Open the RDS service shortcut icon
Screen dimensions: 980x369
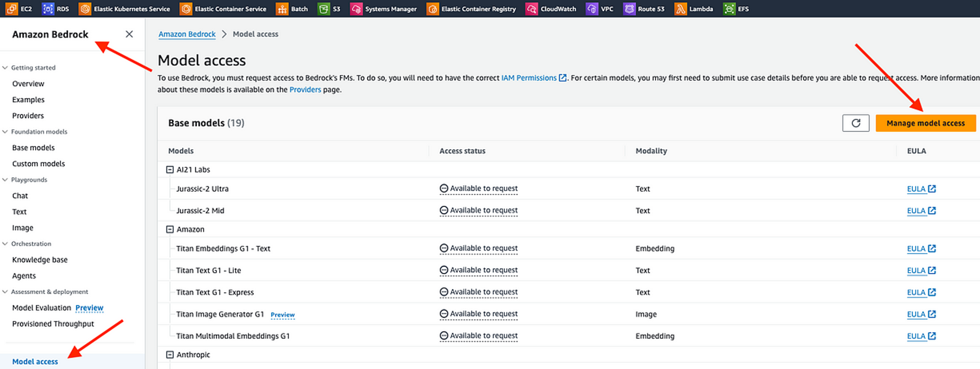click(48, 9)
